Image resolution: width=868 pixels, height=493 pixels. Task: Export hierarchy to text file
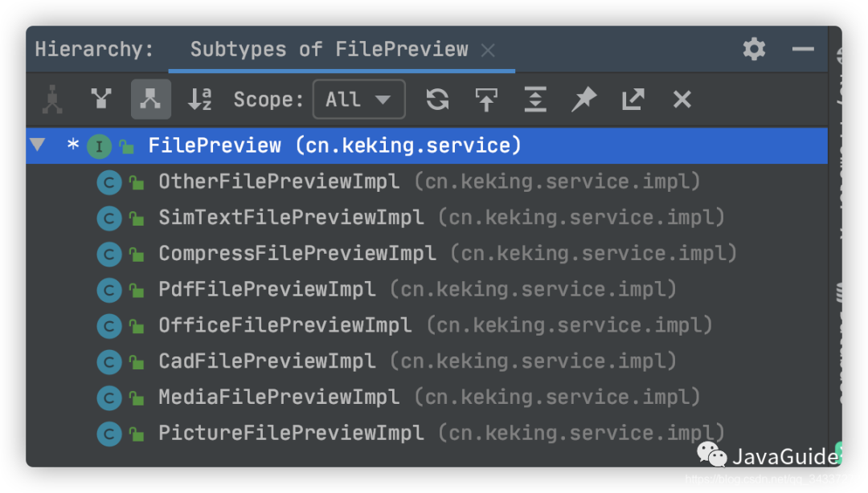[x=633, y=99]
